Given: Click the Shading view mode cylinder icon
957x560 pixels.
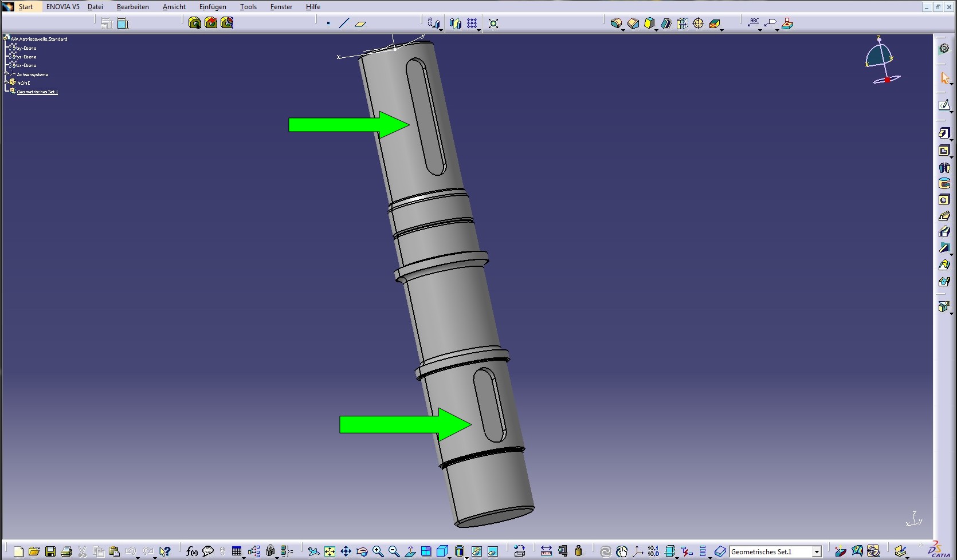Looking at the screenshot, I should click(x=460, y=551).
